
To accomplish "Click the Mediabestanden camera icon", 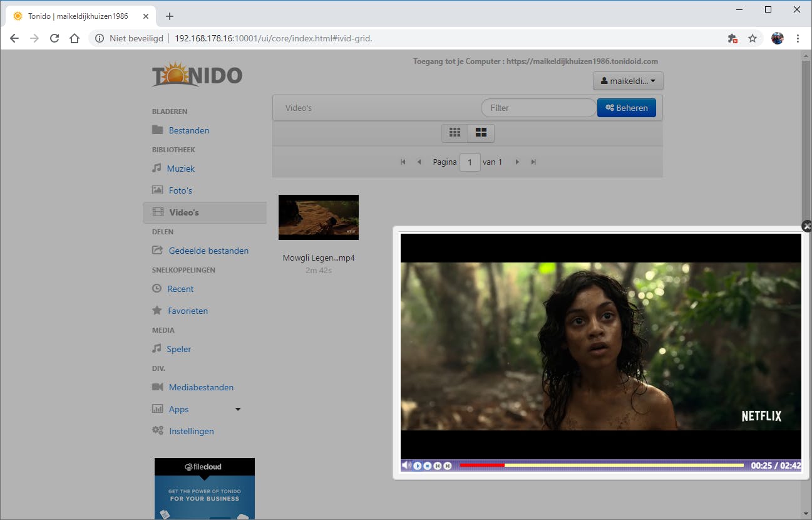I will point(158,387).
